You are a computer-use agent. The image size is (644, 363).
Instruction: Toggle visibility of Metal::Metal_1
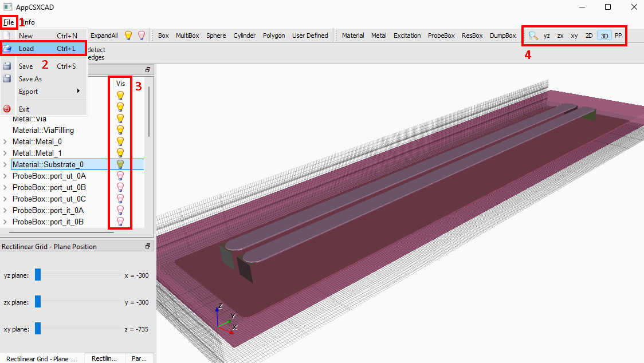tap(120, 153)
